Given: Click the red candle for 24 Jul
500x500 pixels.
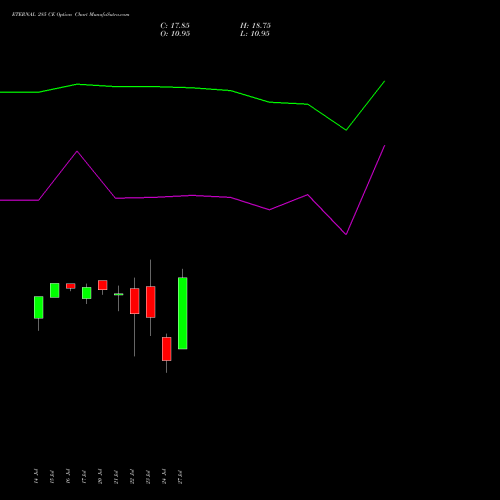Looking at the screenshot, I should pos(167,349).
